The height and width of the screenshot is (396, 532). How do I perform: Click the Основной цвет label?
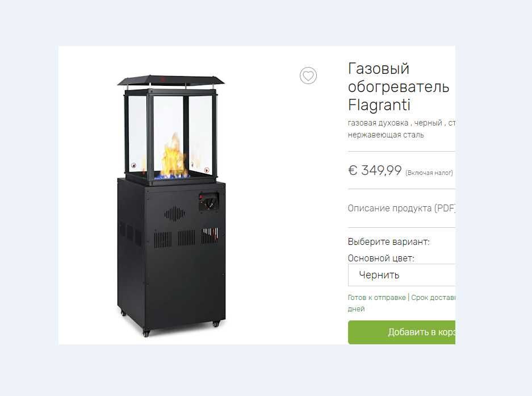coord(381,258)
